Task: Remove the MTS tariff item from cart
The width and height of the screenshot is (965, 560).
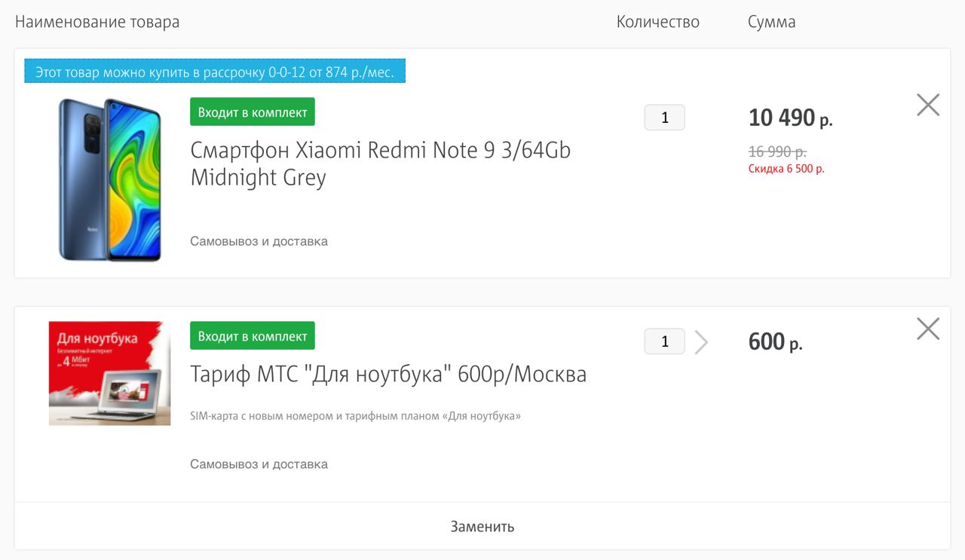Action: [928, 329]
